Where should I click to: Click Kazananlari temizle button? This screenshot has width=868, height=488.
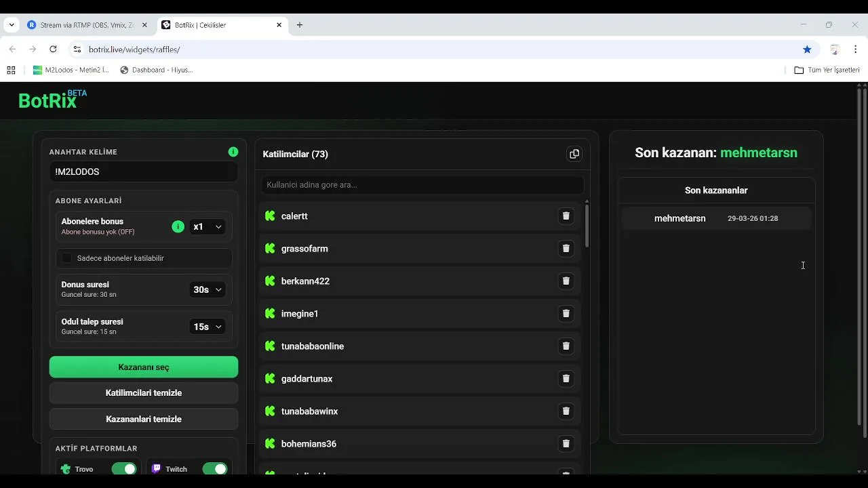[x=144, y=419]
